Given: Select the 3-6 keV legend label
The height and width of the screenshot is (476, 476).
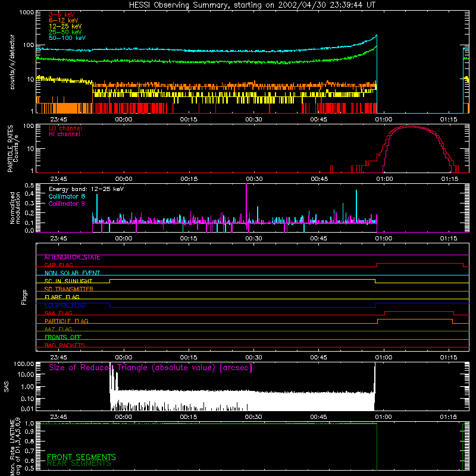Looking at the screenshot, I should [62, 14].
